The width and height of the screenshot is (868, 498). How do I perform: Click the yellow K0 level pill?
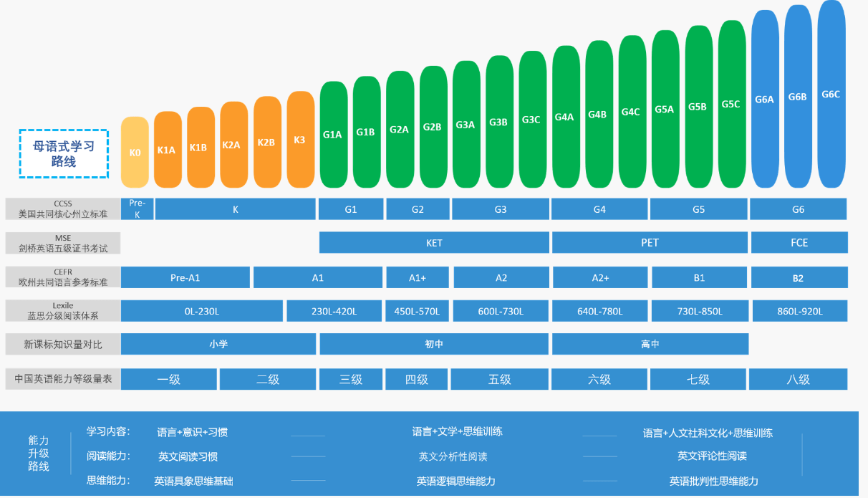[135, 152]
